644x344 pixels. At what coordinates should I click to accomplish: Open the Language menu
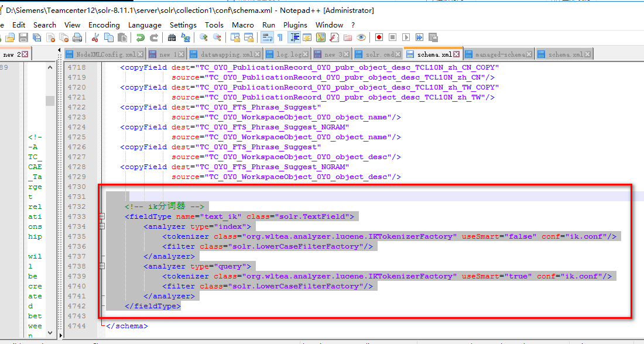145,25
